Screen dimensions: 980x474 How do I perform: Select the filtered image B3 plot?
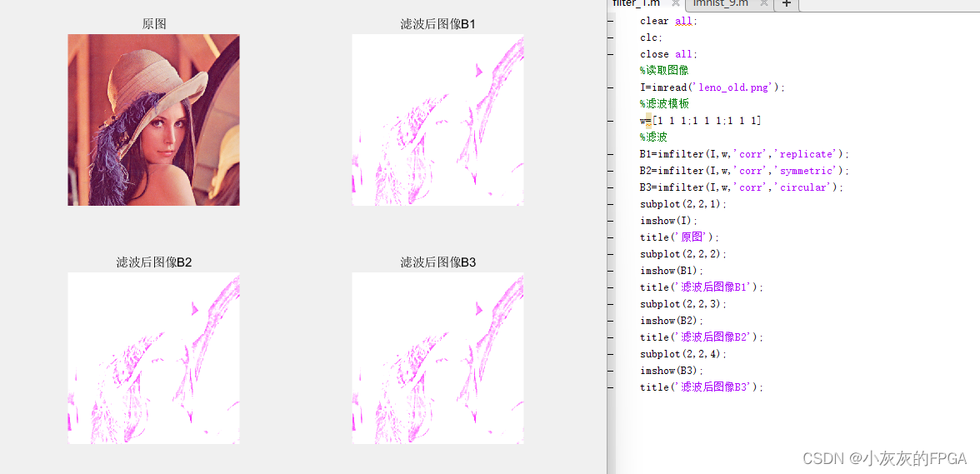click(x=437, y=358)
